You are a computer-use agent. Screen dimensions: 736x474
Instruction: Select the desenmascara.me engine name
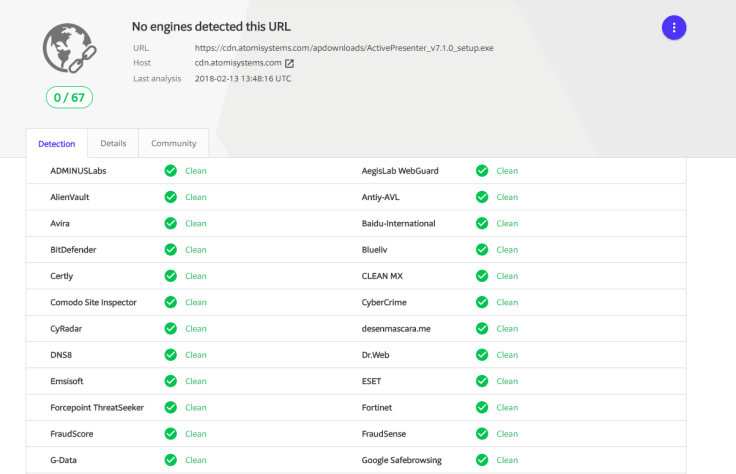(x=396, y=329)
